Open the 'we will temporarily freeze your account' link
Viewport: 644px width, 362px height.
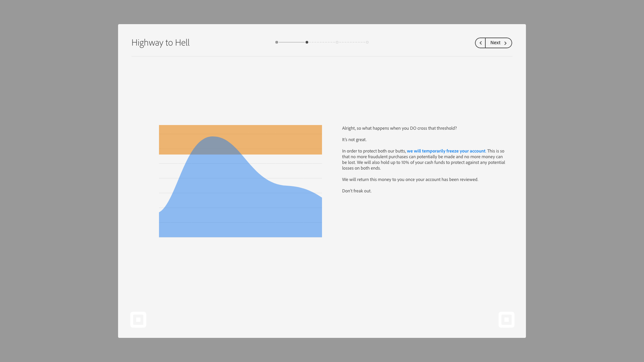446,151
